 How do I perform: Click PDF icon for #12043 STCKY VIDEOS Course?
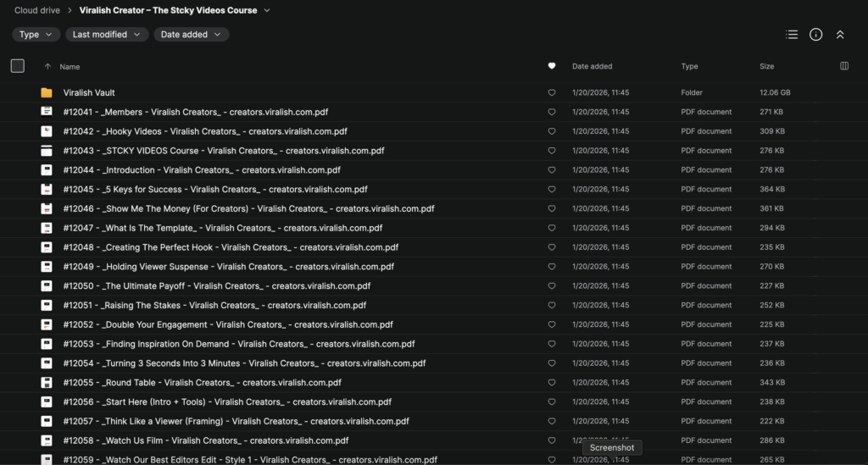47,151
